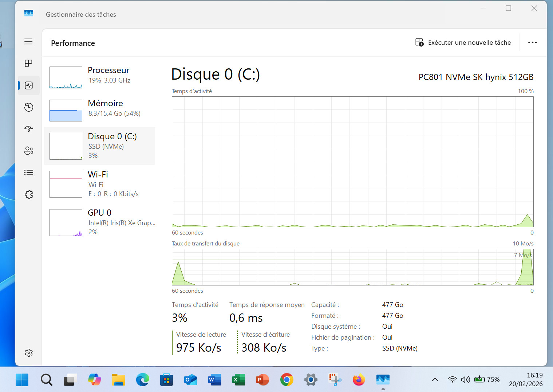553x392 pixels.
Task: Open the Users page icon
Action: tap(28, 151)
